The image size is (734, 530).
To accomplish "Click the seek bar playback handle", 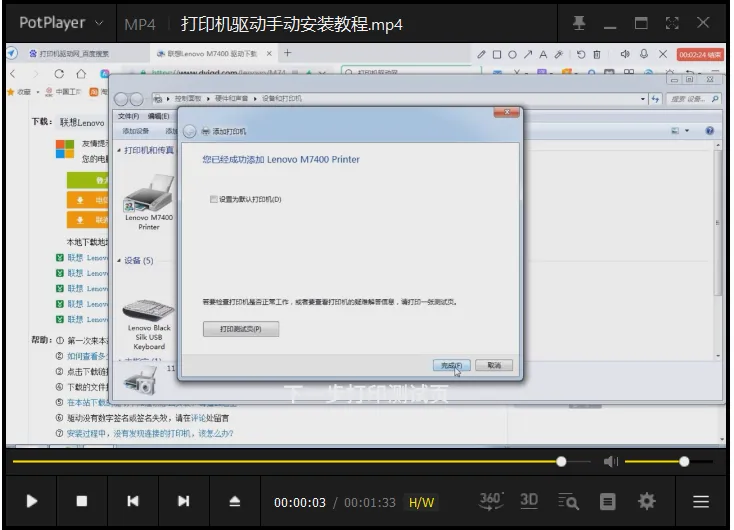I will point(561,462).
